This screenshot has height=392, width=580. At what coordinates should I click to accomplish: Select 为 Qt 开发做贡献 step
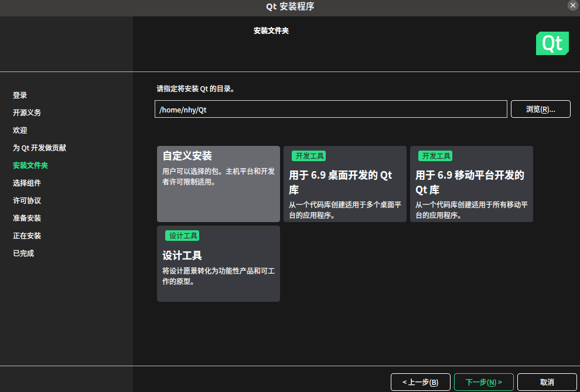click(40, 148)
